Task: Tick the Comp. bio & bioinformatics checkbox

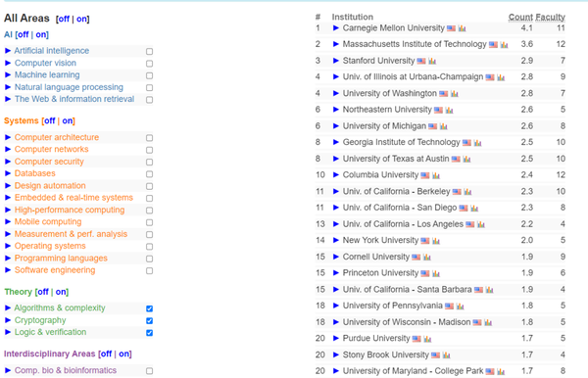Action: pyautogui.click(x=149, y=371)
